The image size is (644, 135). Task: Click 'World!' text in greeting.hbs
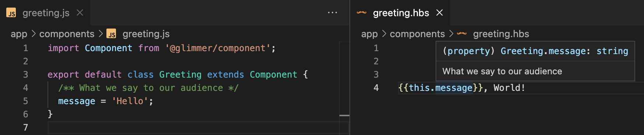pyautogui.click(x=510, y=88)
